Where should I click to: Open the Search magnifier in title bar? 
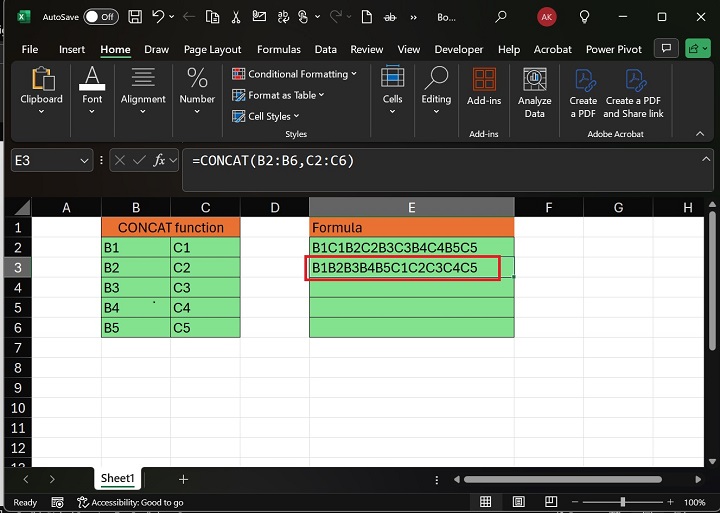coord(501,17)
